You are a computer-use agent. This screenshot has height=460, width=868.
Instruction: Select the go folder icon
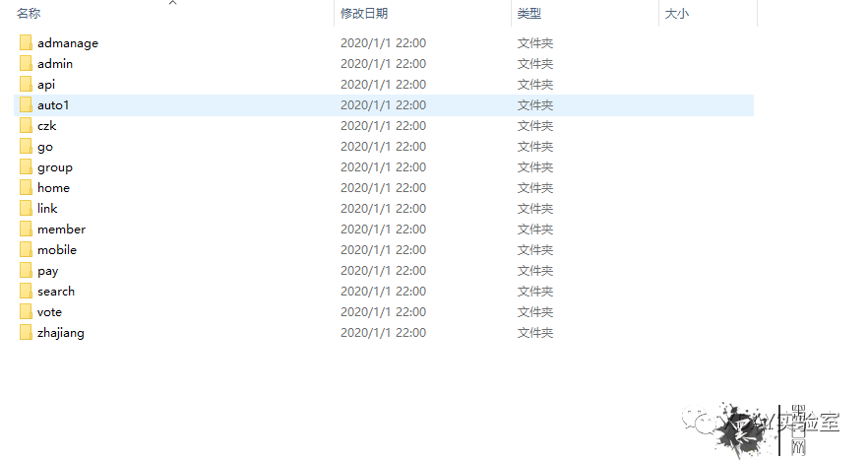click(x=26, y=147)
